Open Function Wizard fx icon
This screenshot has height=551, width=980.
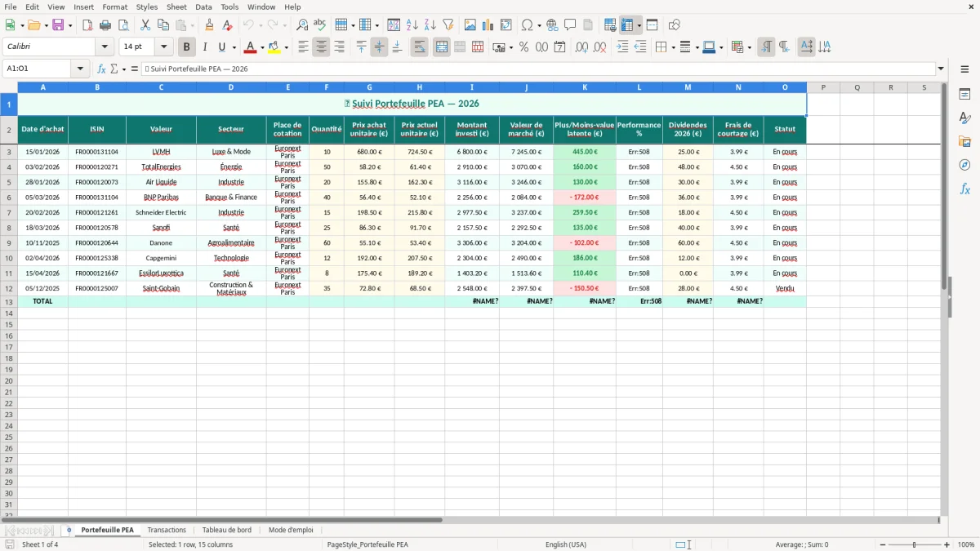(x=101, y=69)
